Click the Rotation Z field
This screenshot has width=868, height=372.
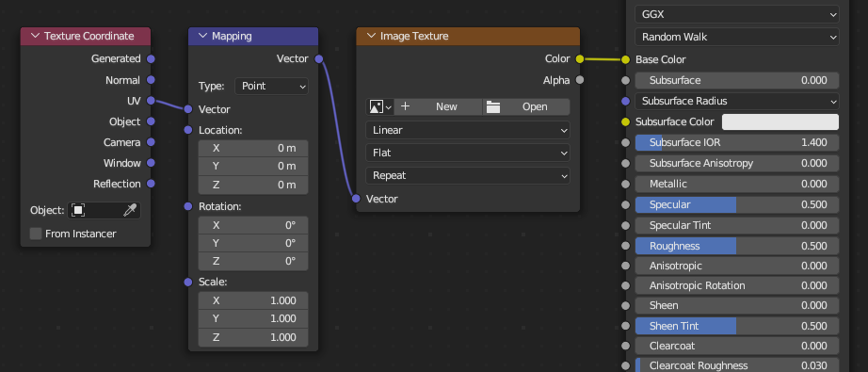253,261
